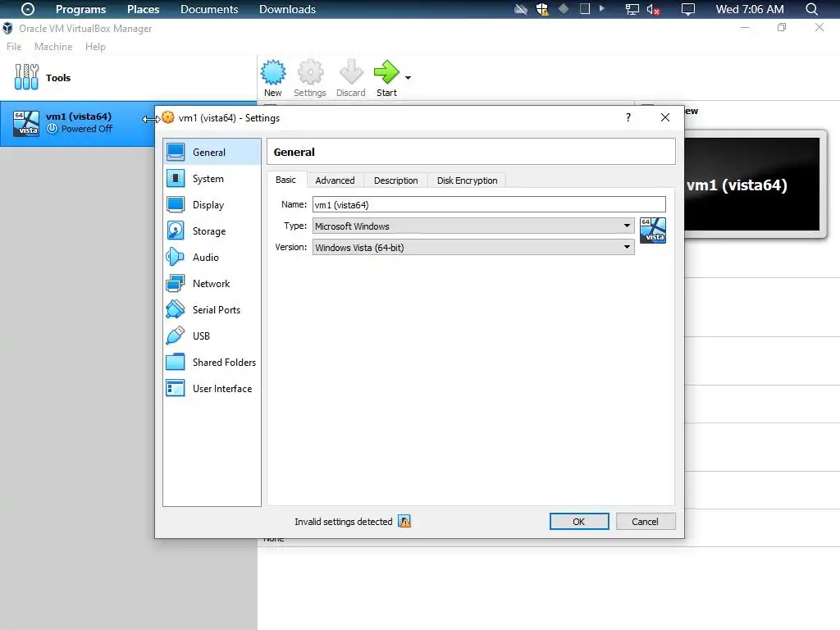
Task: Open the Places menu in top panel
Action: (143, 9)
